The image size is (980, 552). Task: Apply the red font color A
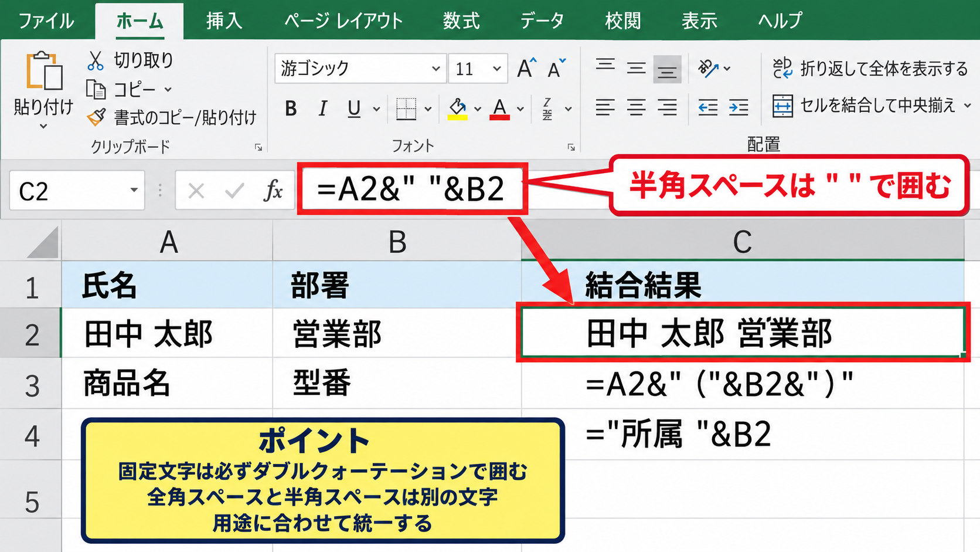pyautogui.click(x=499, y=109)
